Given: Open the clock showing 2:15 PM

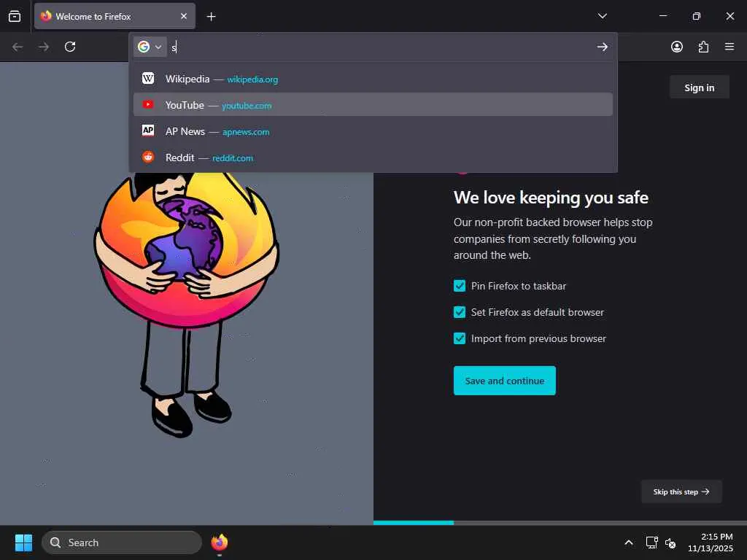Looking at the screenshot, I should [x=711, y=542].
